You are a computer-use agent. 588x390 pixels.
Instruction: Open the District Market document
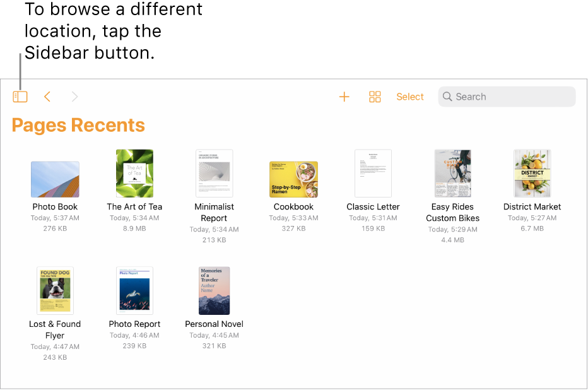532,174
